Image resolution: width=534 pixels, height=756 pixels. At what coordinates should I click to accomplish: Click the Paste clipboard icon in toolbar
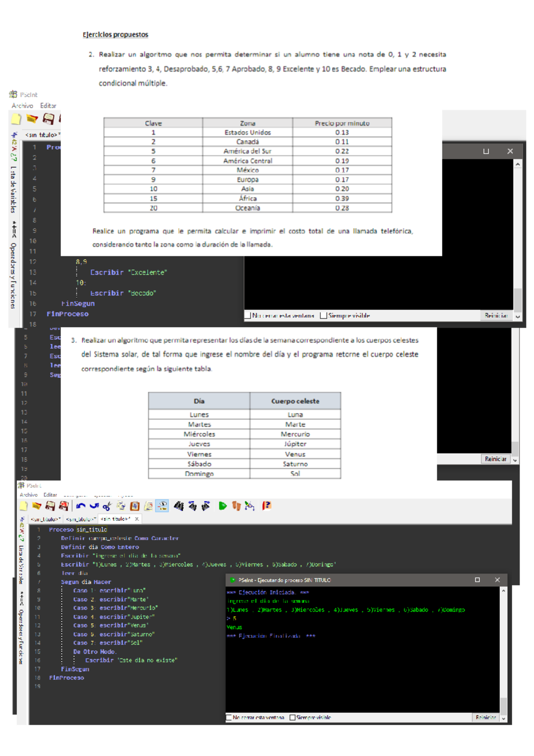135,506
